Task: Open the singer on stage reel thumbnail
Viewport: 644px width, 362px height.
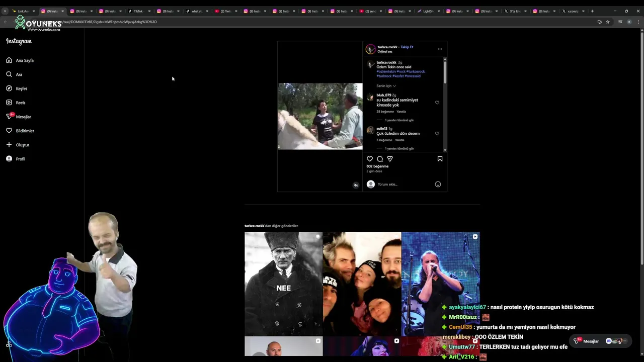Action: (440, 284)
